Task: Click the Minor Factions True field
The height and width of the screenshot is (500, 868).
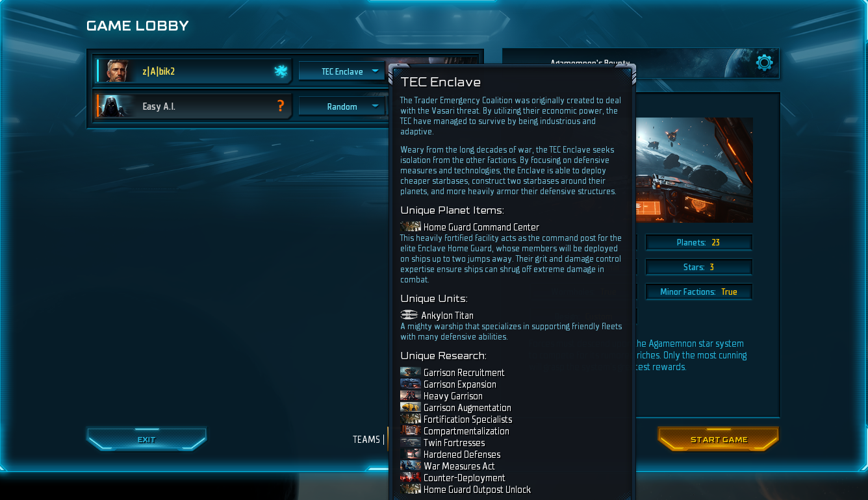Action: 698,292
